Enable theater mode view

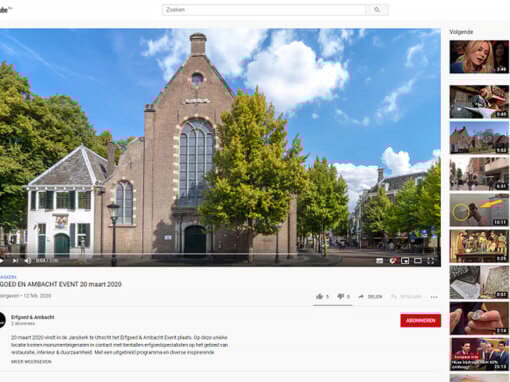(x=418, y=261)
